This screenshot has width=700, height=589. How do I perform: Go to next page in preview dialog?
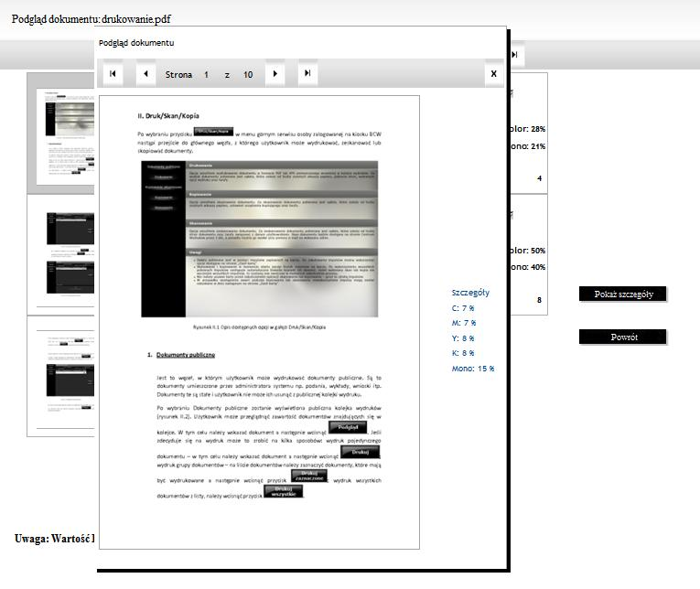tap(275, 73)
